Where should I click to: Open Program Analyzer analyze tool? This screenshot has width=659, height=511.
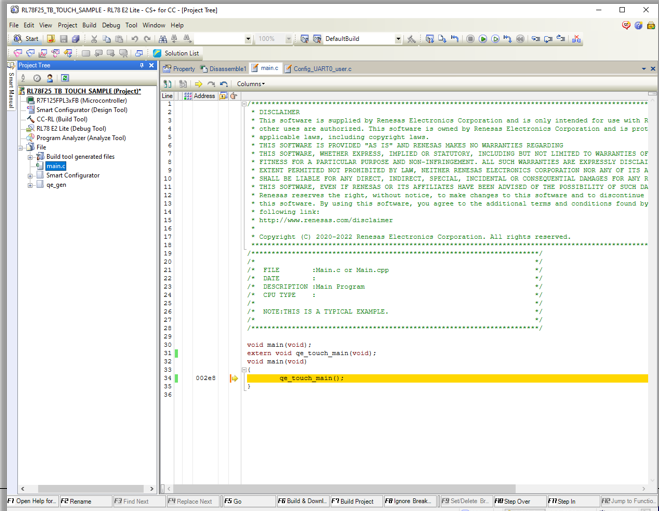[x=81, y=138]
